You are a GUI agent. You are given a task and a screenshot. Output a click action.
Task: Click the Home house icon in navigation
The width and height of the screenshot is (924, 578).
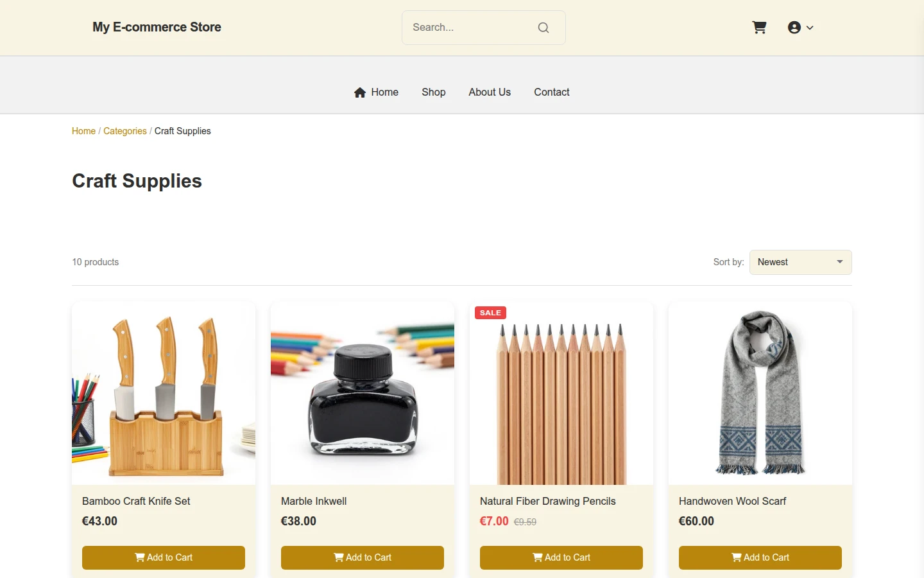[360, 92]
